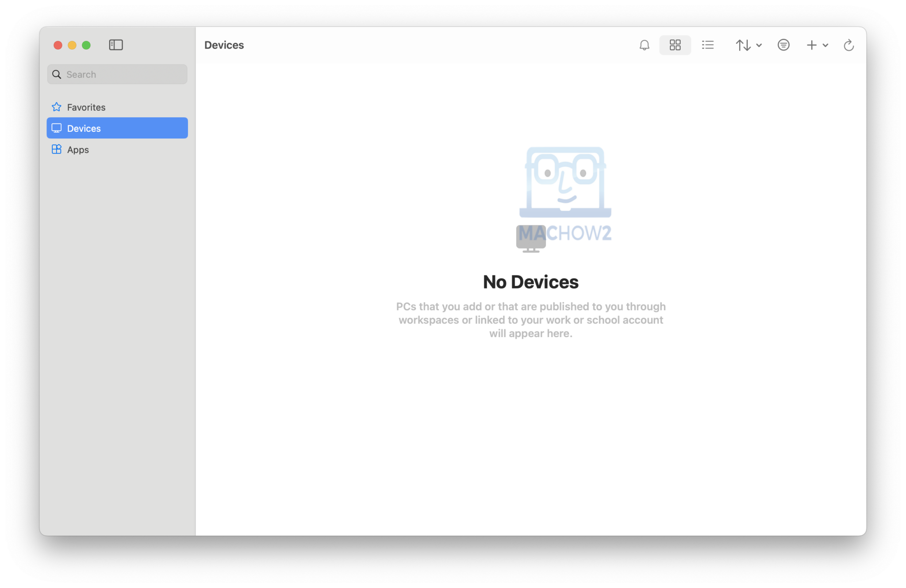Click the sort arrows icon

coord(744,45)
